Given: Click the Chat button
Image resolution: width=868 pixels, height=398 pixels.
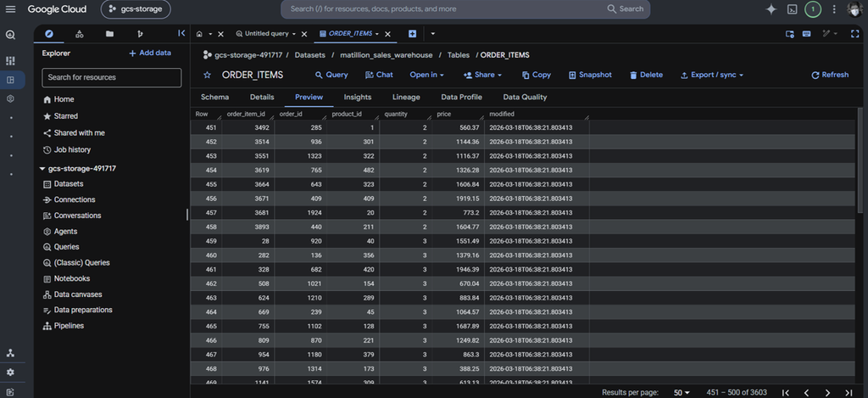Looking at the screenshot, I should [x=379, y=75].
